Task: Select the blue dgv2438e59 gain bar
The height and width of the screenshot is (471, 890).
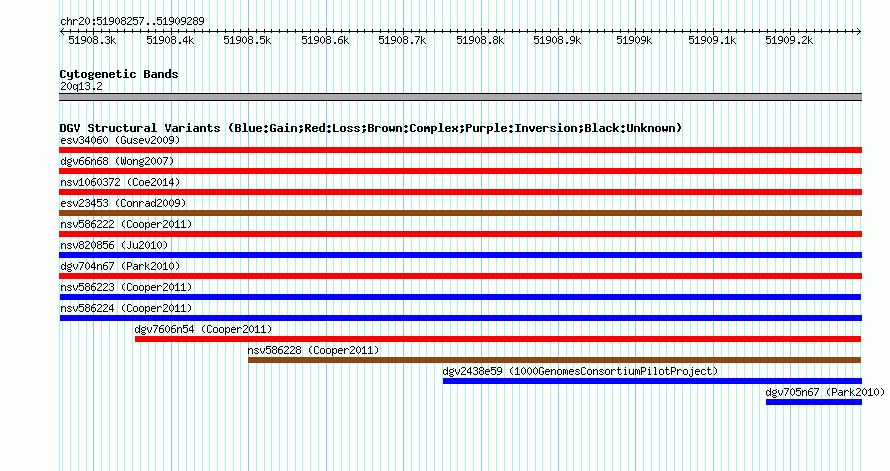Action: pyautogui.click(x=652, y=381)
